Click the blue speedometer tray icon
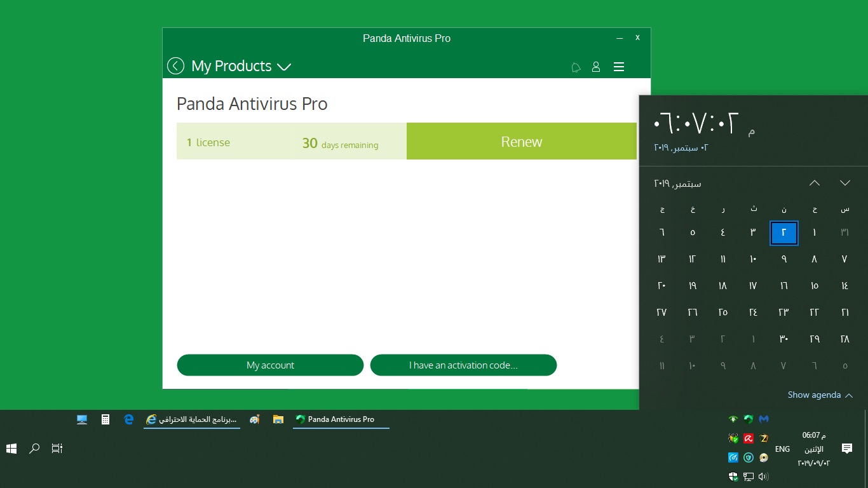The height and width of the screenshot is (488, 868). [733, 457]
